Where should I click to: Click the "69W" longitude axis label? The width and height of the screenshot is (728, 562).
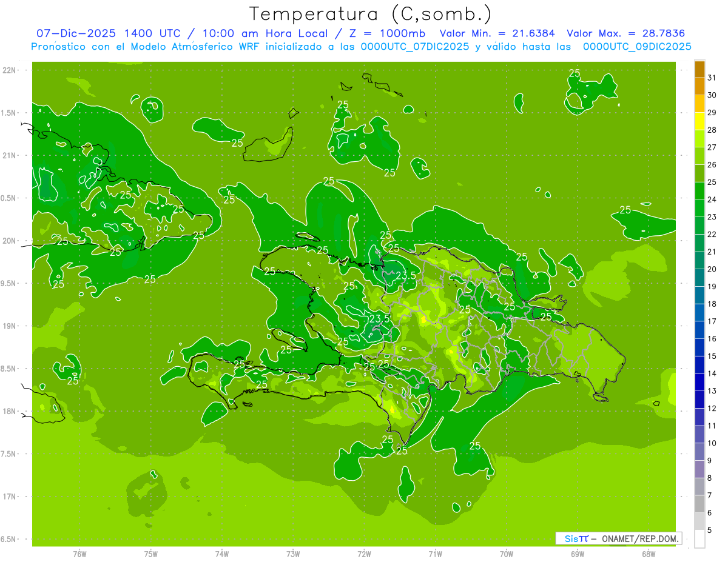click(x=578, y=554)
